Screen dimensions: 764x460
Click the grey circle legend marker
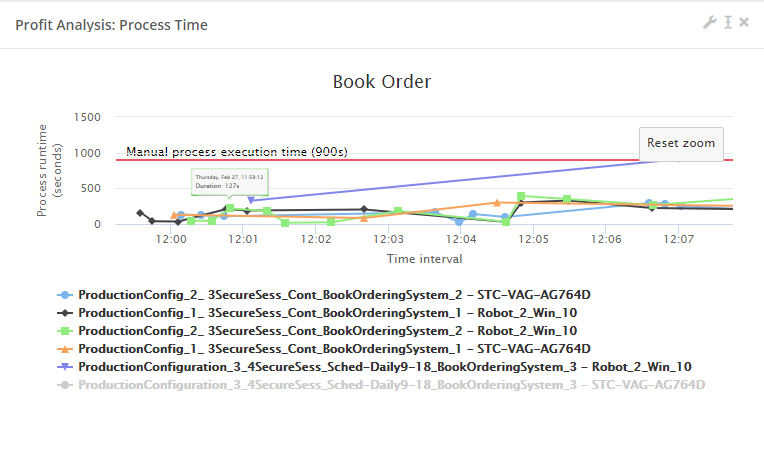coord(65,385)
